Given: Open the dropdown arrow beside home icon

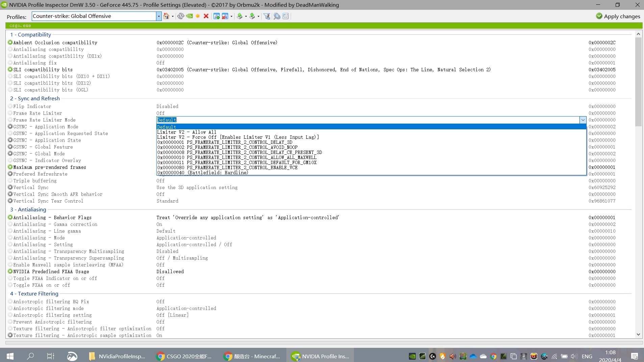Looking at the screenshot, I should 173,16.
